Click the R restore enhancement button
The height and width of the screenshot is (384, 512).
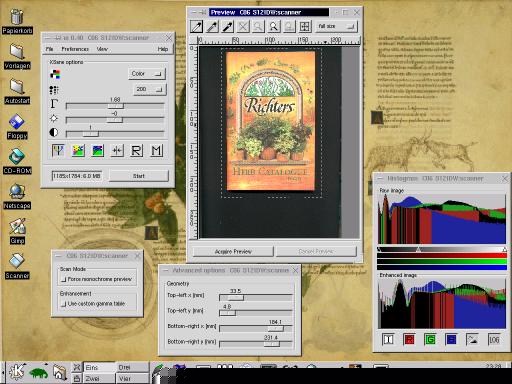(137, 150)
